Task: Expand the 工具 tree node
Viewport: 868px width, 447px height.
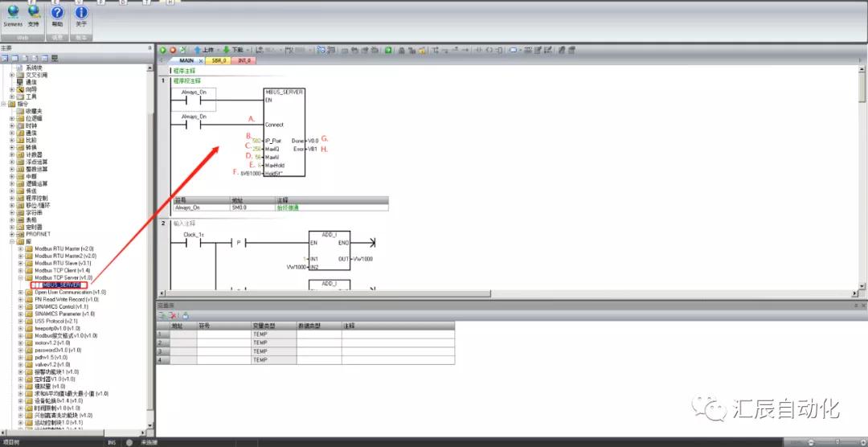Action: 12,96
